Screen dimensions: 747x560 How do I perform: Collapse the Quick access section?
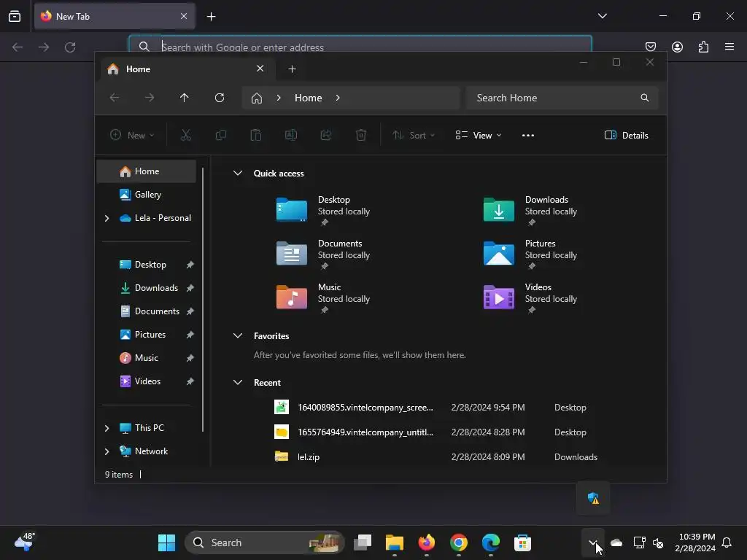238,174
